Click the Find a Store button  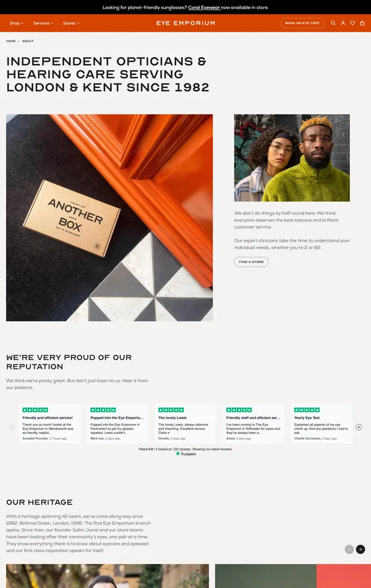[x=251, y=262]
